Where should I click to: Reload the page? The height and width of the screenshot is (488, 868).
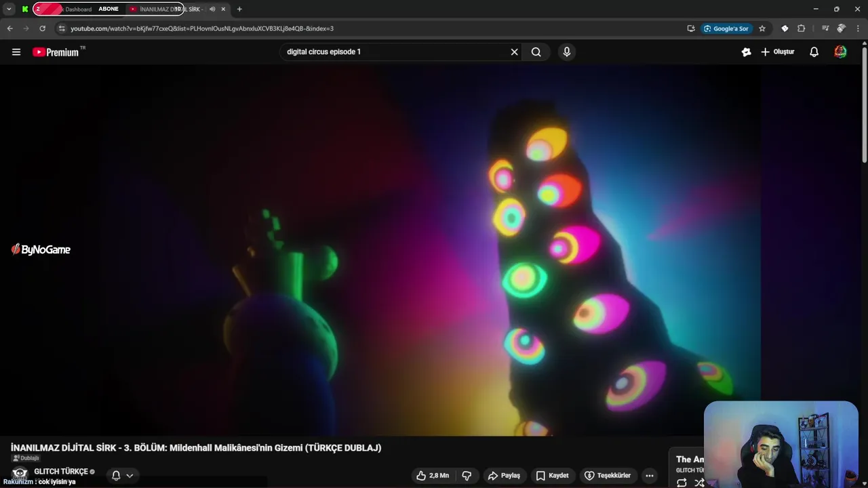pos(42,28)
